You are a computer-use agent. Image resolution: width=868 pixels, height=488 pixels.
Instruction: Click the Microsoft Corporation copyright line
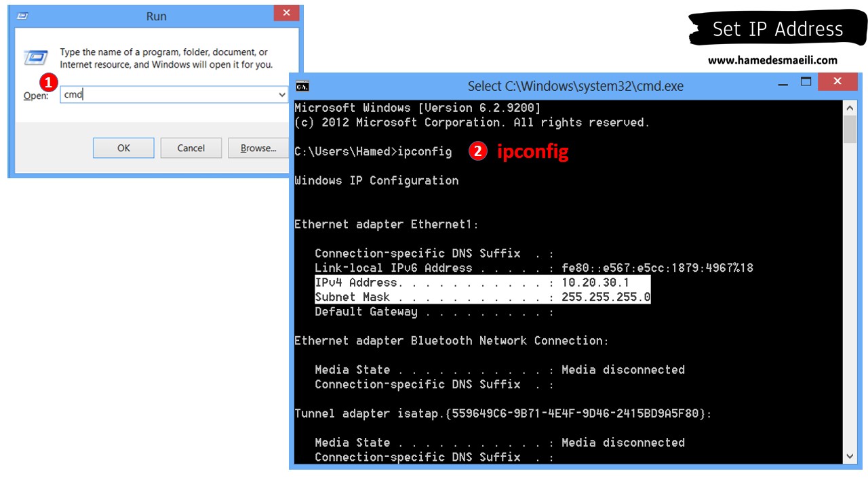[x=472, y=122]
